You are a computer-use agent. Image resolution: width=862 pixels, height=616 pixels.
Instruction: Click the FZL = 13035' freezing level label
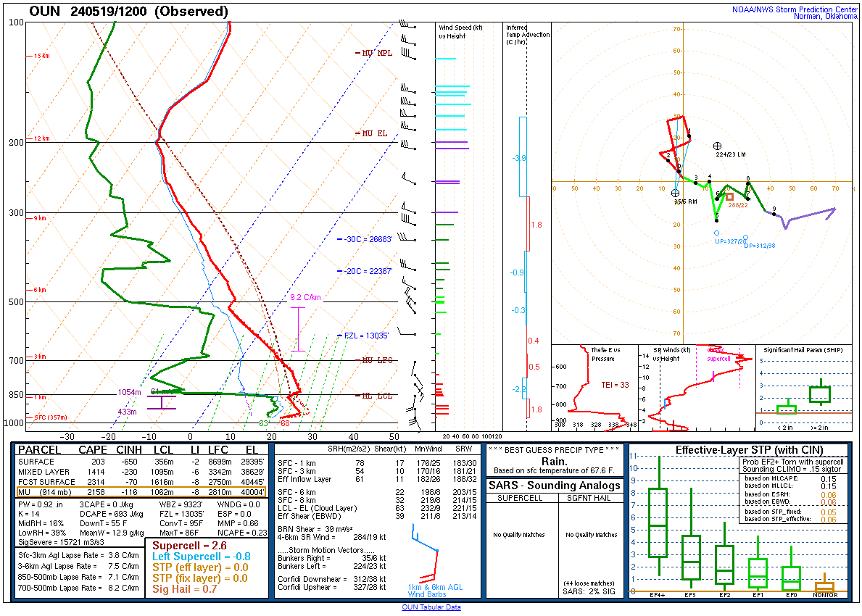pos(367,336)
